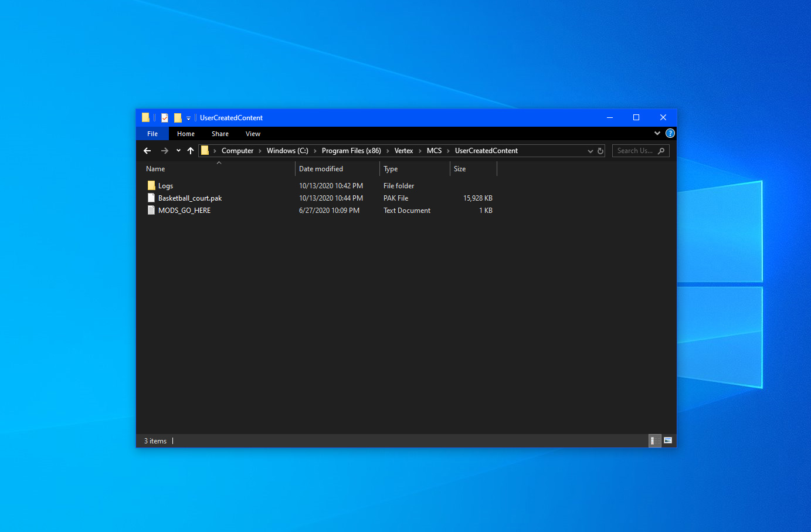The width and height of the screenshot is (811, 532).
Task: Select the Logs folder
Action: click(165, 186)
